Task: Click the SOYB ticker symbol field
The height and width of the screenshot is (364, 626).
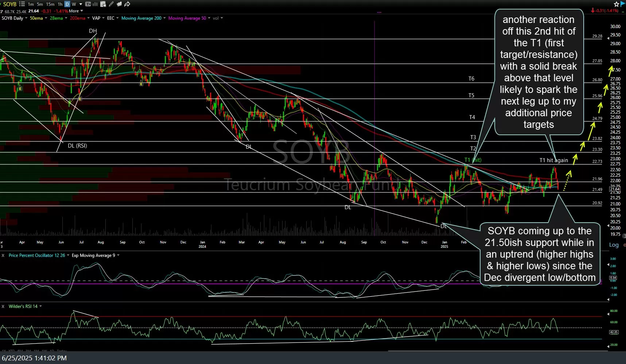Action: [10, 4]
